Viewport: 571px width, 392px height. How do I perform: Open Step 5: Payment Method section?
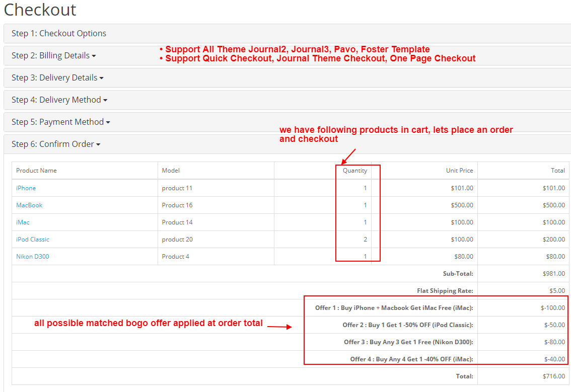point(61,122)
